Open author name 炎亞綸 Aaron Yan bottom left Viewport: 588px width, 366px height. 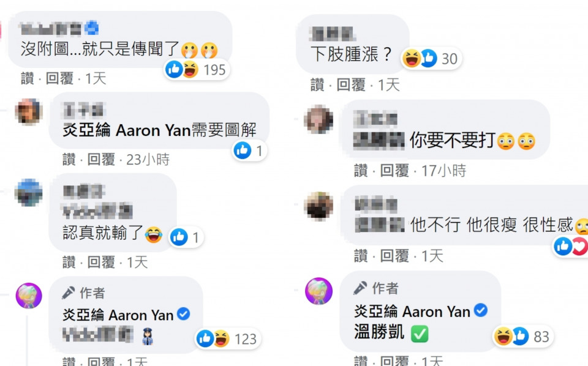[118, 315]
